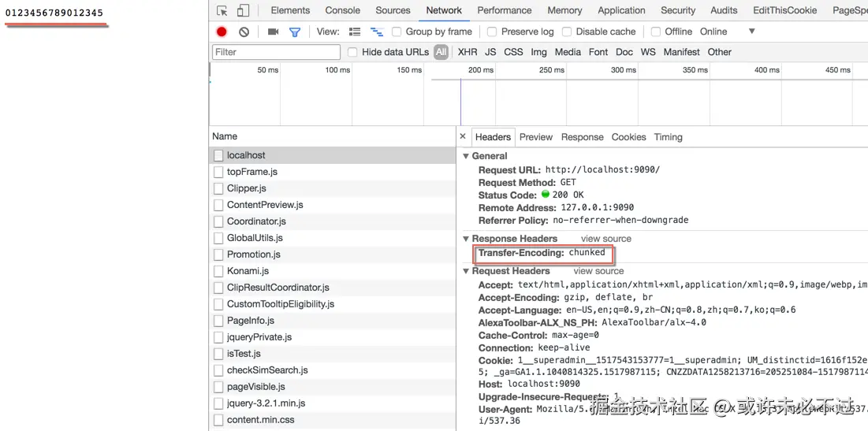Open the EditThisCookie tab
This screenshot has height=431, width=868.
point(784,10)
